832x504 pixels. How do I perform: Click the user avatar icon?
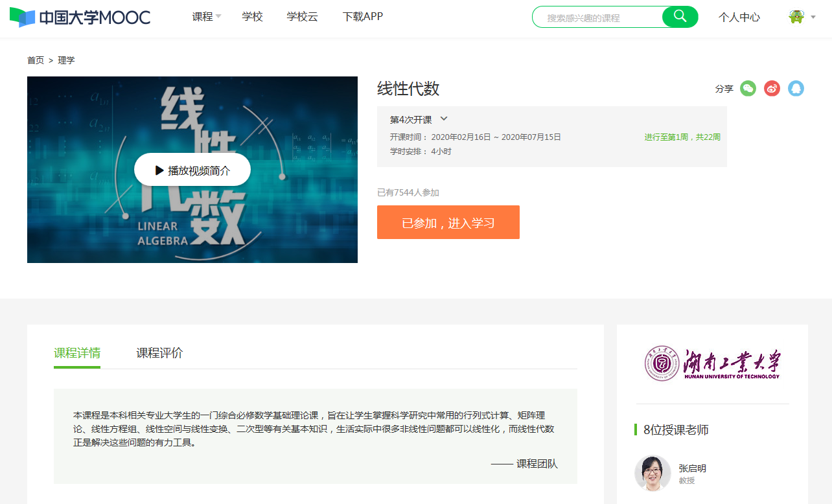tap(796, 17)
